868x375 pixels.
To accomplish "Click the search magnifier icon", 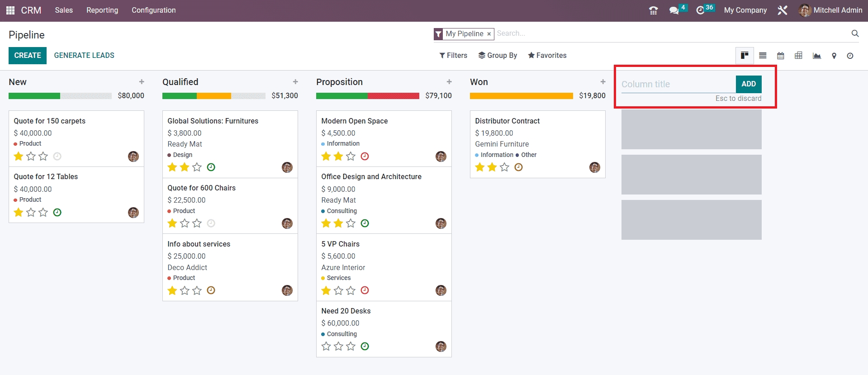I will pyautogui.click(x=855, y=33).
